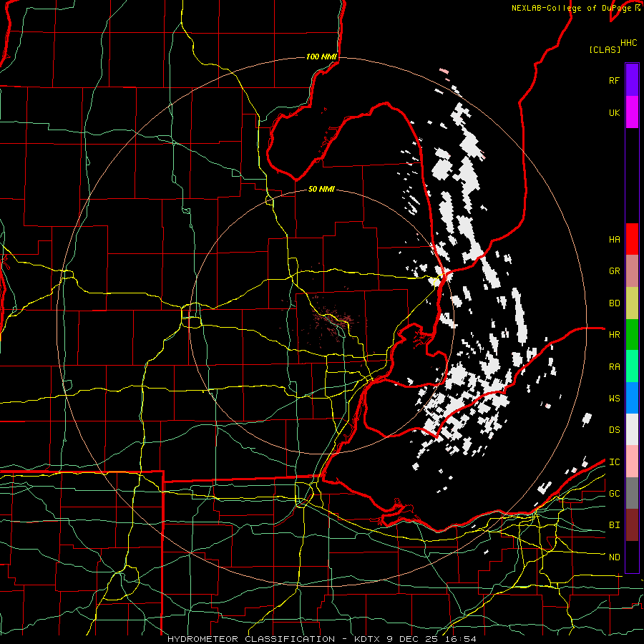Click the 100 NMI range ring label
Image resolution: width=644 pixels, height=644 pixels.
click(321, 57)
